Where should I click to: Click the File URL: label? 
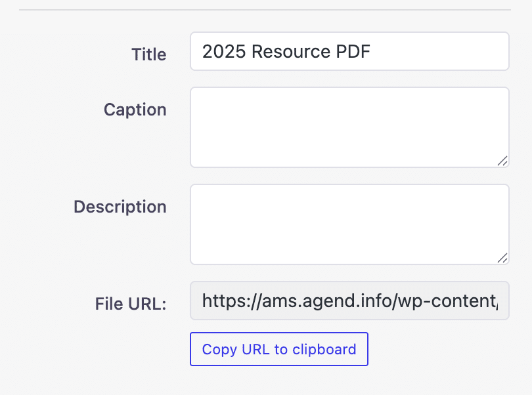[x=131, y=304]
